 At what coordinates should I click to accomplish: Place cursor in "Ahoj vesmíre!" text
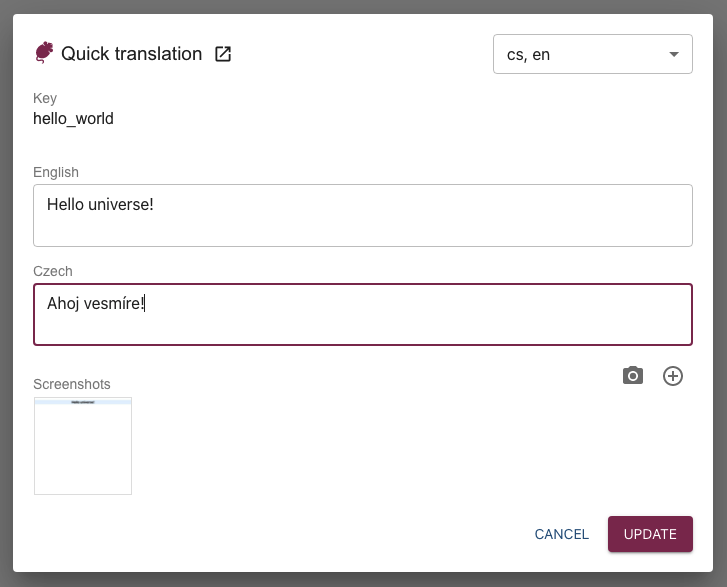(x=96, y=303)
